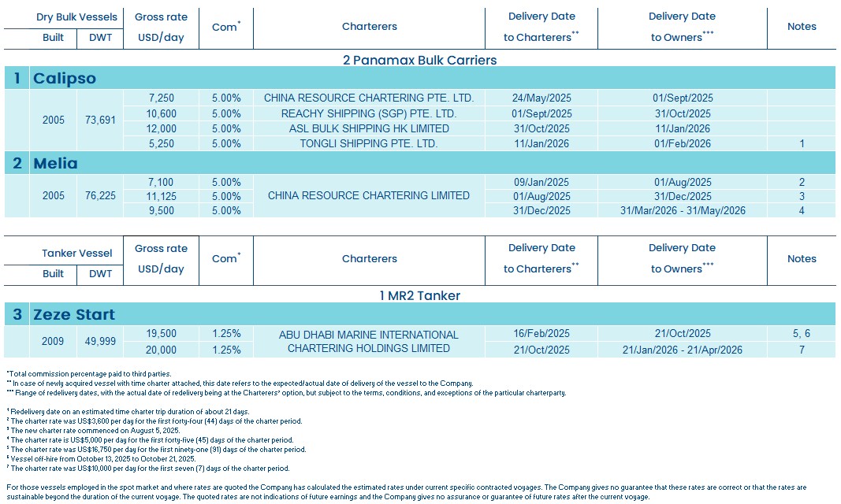Select the "2 Panamax Bulk Carriers" section title

[419, 60]
